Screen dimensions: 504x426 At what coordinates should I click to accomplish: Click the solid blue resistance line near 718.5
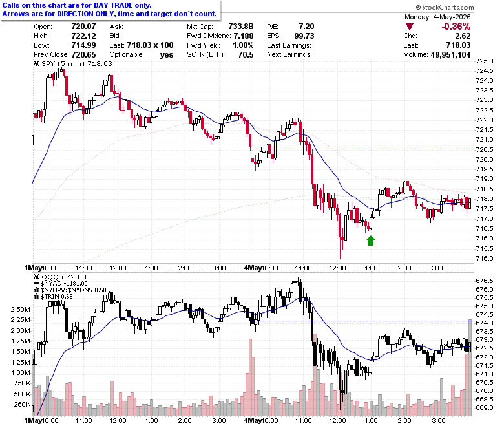click(x=395, y=186)
